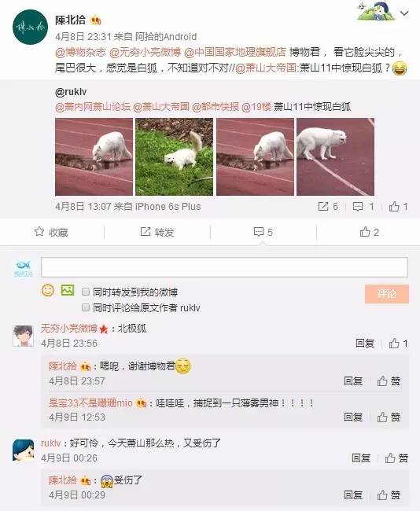Open the smiley emoji picker
Image resolution: width=420 pixels, height=511 pixels.
tap(48, 290)
